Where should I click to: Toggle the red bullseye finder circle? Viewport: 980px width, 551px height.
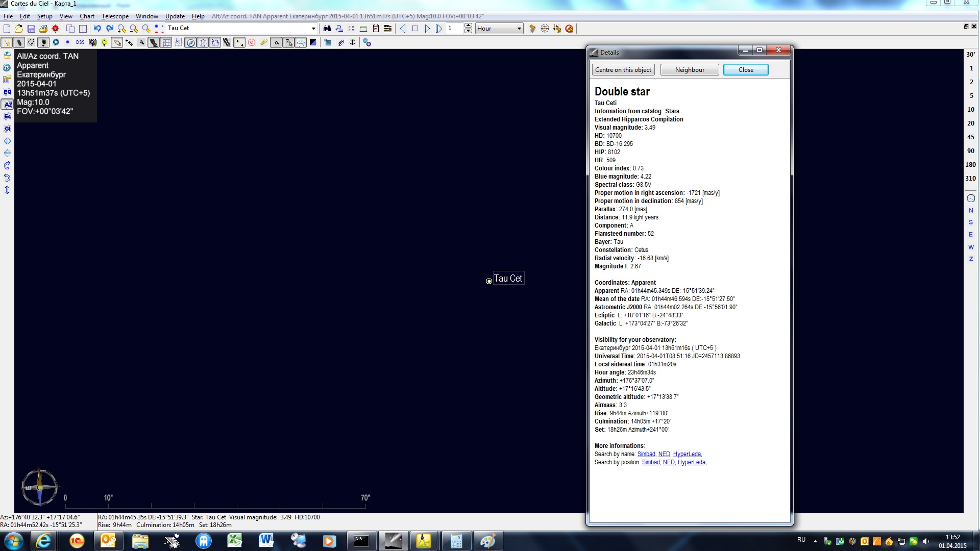252,42
